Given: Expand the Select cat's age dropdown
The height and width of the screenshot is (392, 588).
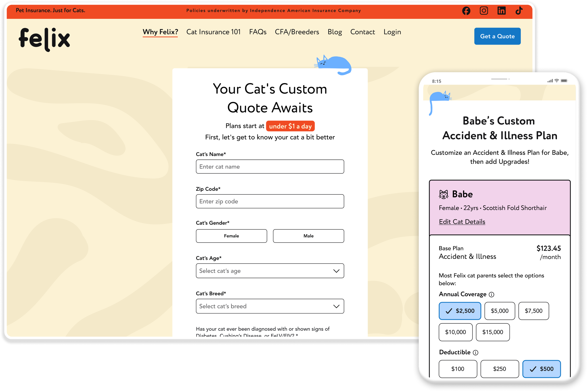Looking at the screenshot, I should point(270,271).
